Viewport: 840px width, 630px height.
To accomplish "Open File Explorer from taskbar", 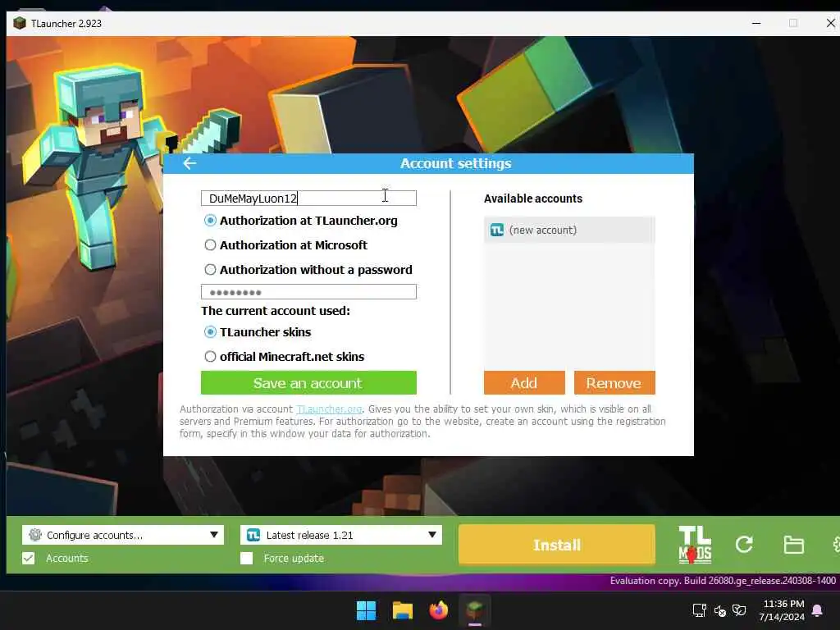I will tap(402, 610).
